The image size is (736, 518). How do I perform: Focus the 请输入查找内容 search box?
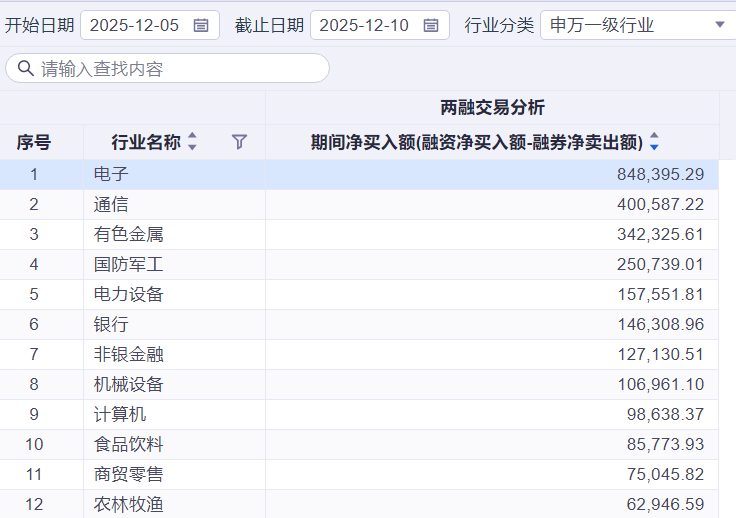pyautogui.click(x=168, y=69)
